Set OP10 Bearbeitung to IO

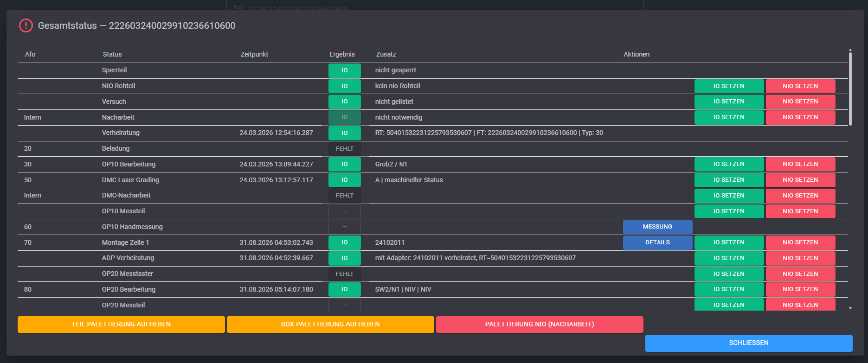pyautogui.click(x=729, y=164)
